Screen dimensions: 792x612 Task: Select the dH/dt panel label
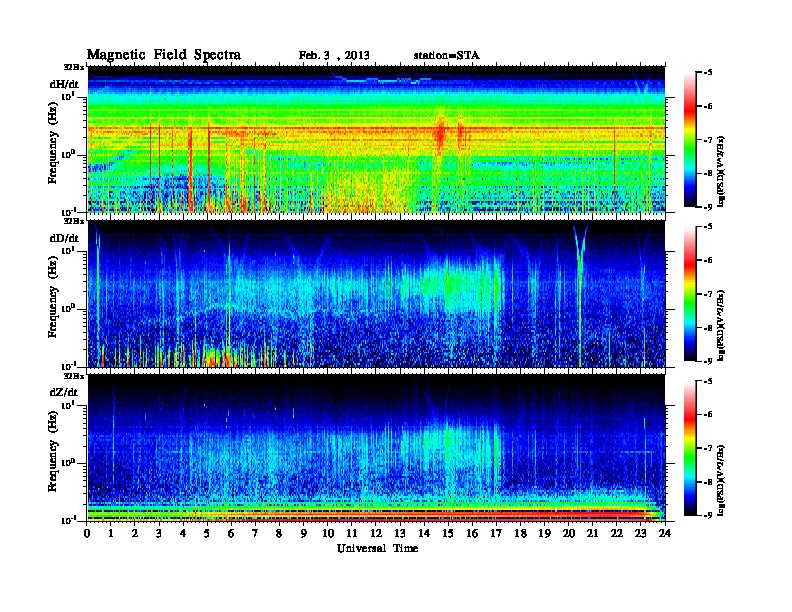click(64, 84)
